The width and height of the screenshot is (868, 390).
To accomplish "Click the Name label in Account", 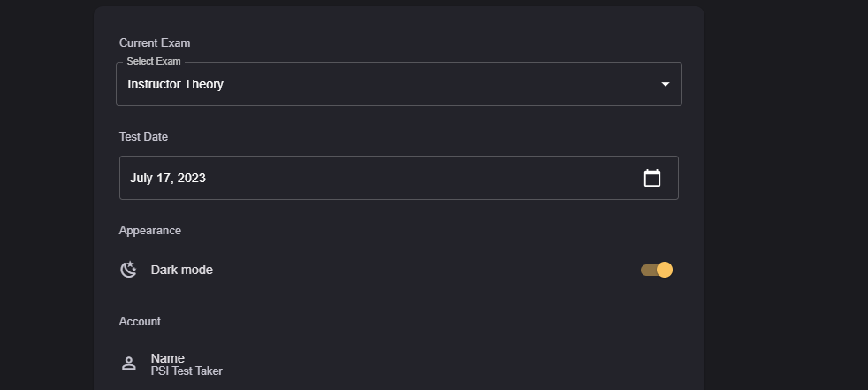I will 168,358.
